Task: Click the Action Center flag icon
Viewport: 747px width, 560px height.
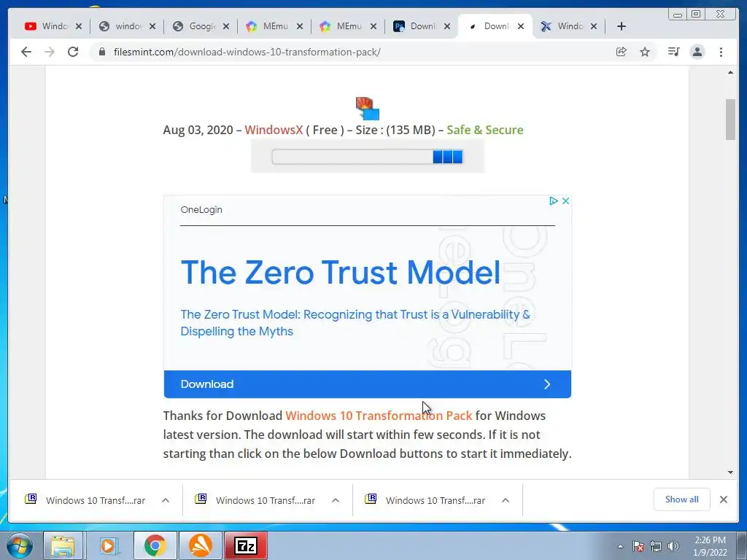Action: point(638,547)
